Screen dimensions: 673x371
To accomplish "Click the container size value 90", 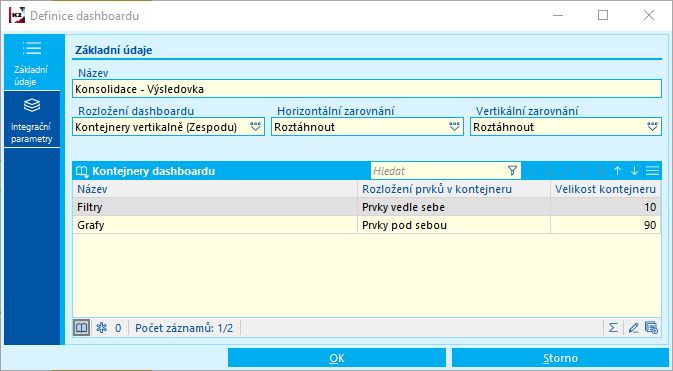I will (x=606, y=225).
